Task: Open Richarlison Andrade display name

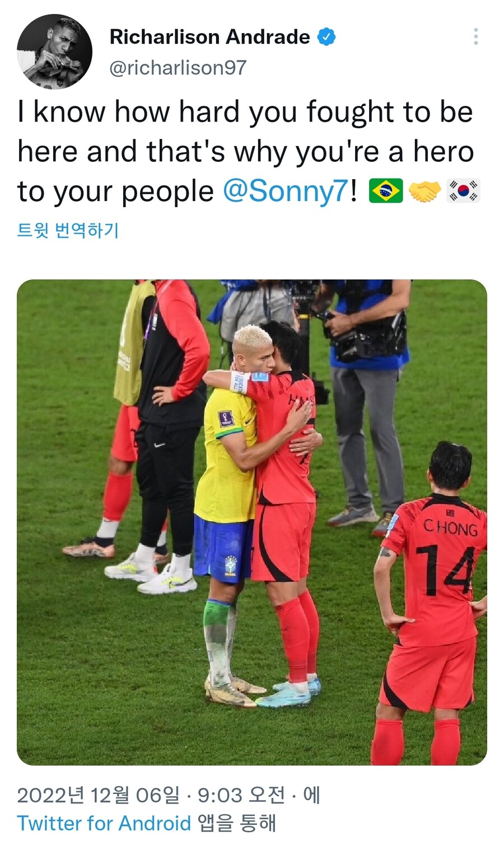Action: (209, 37)
